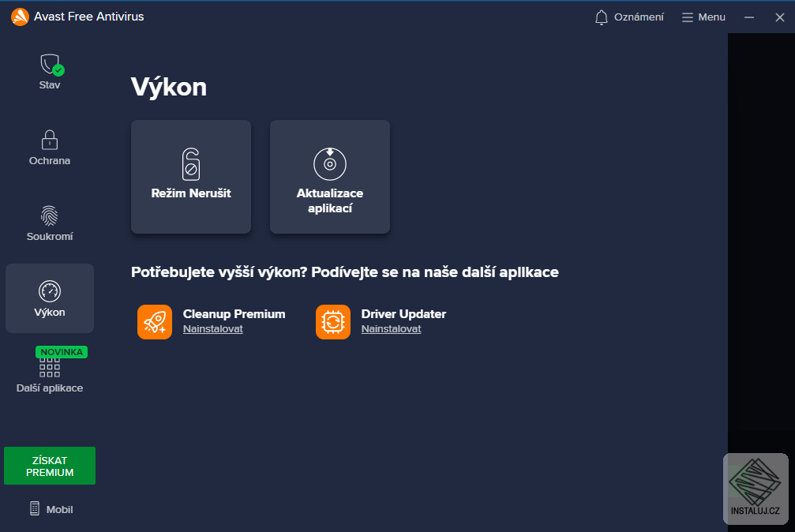
Task: Click the Cleanup Premium title
Action: pos(234,314)
